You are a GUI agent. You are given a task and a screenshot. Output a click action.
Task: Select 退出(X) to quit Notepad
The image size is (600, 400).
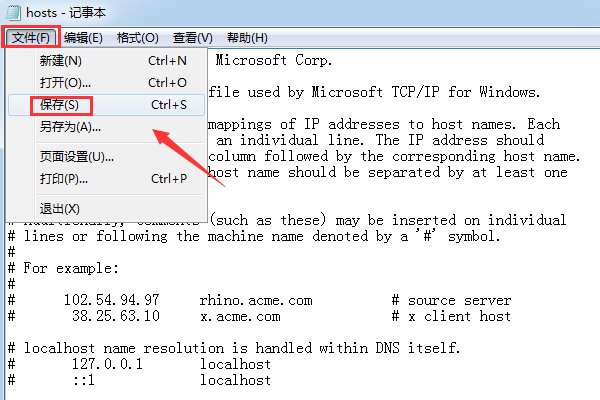106,209
